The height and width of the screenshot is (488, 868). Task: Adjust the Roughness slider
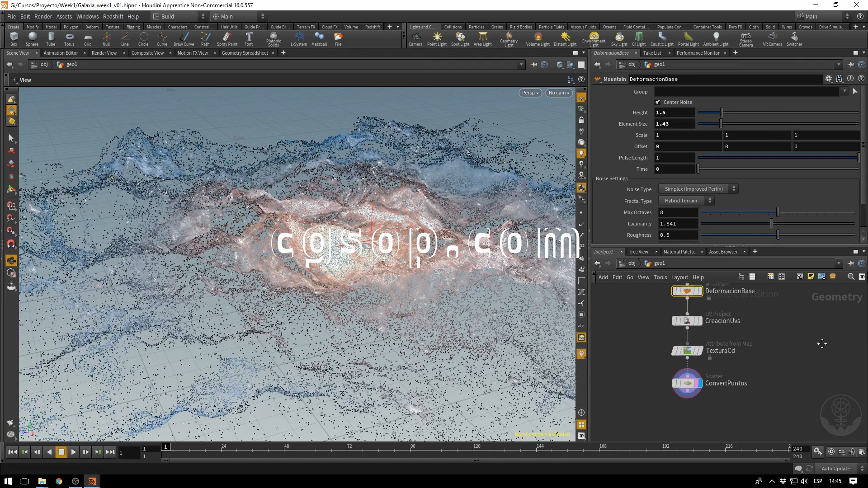coord(778,235)
